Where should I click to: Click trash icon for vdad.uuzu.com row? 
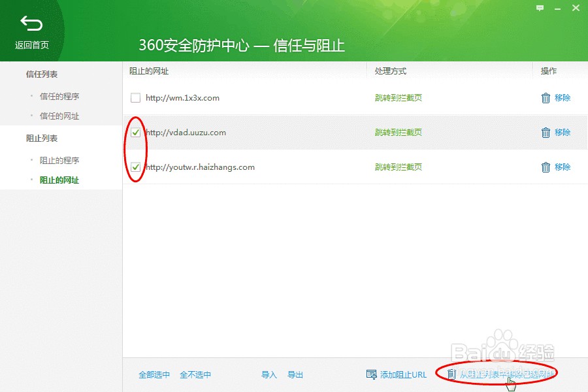point(546,133)
